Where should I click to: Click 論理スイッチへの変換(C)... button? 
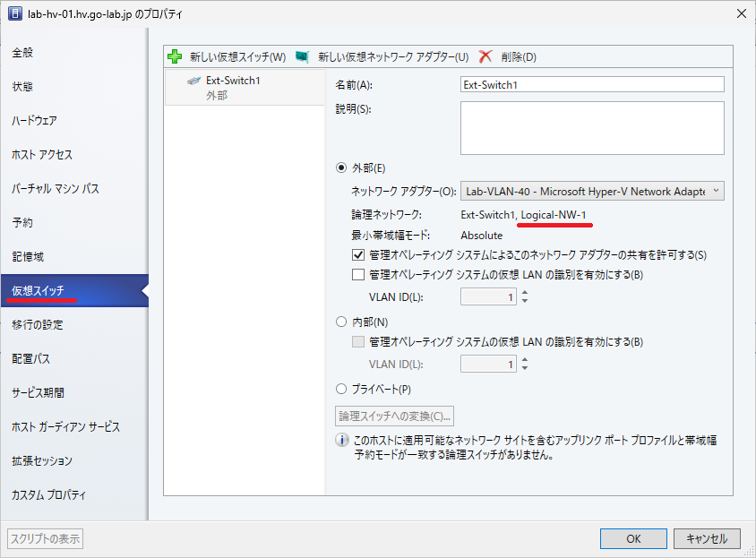pyautogui.click(x=394, y=416)
